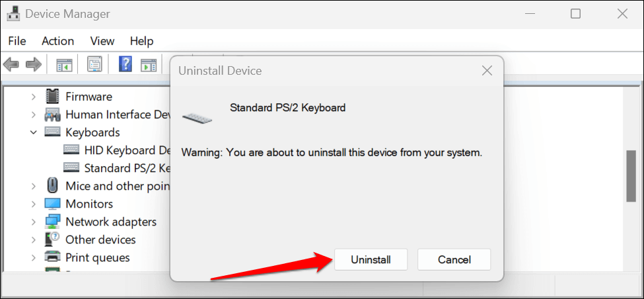Click the Monitors display icon
This screenshot has height=299, width=644.
click(52, 204)
